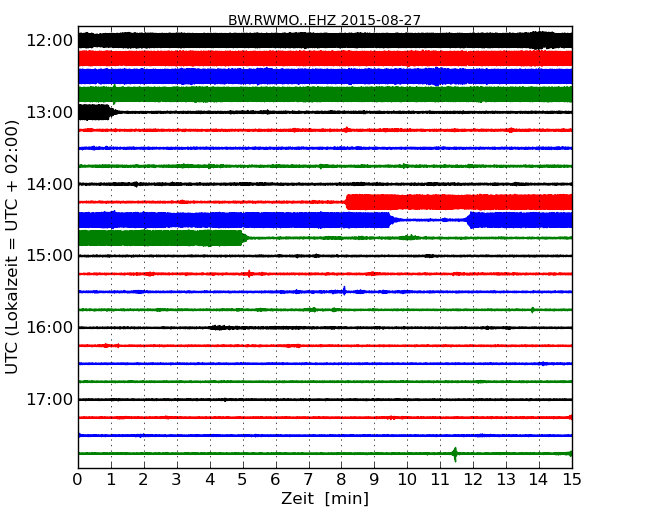Click the x-axis label Zeit [min]

(325, 498)
